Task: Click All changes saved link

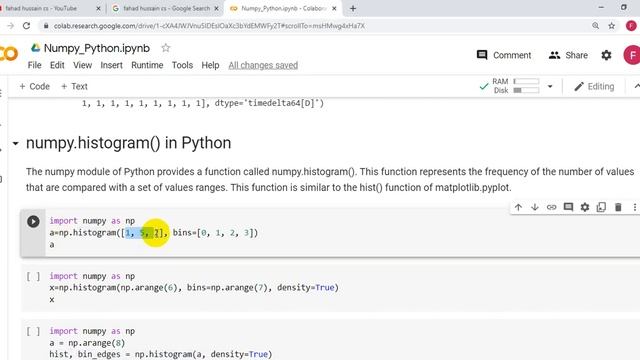Action: (x=263, y=65)
